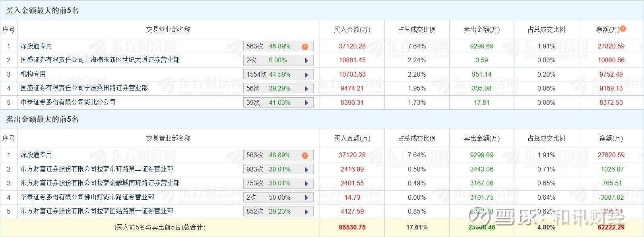
Task: Click the '39次 41.03%' stats text
Action: pos(268,103)
